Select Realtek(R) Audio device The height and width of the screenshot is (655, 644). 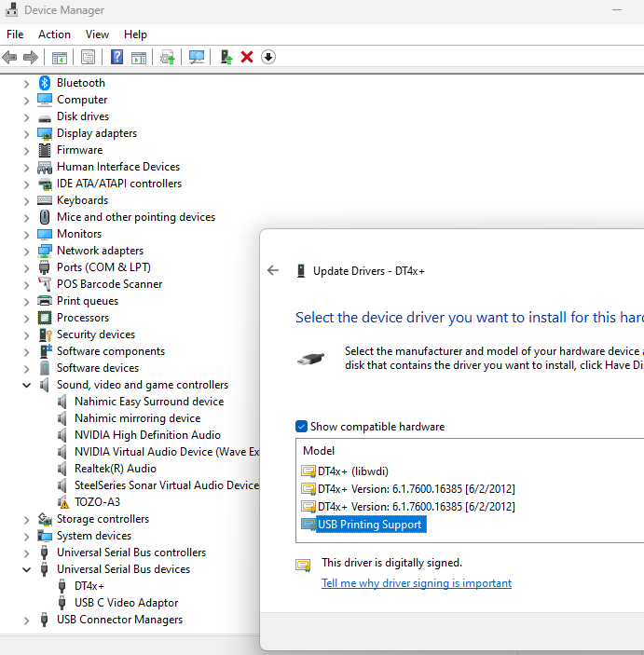click(116, 469)
